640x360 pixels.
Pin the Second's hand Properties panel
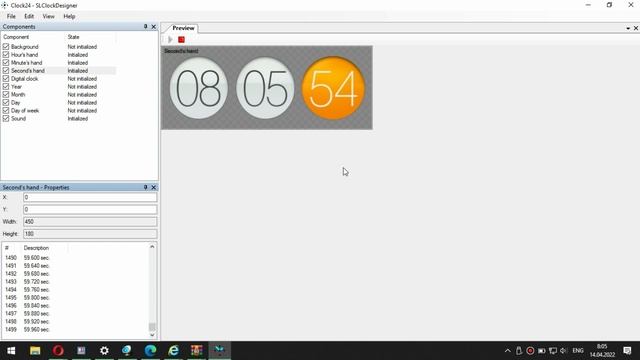coord(145,187)
